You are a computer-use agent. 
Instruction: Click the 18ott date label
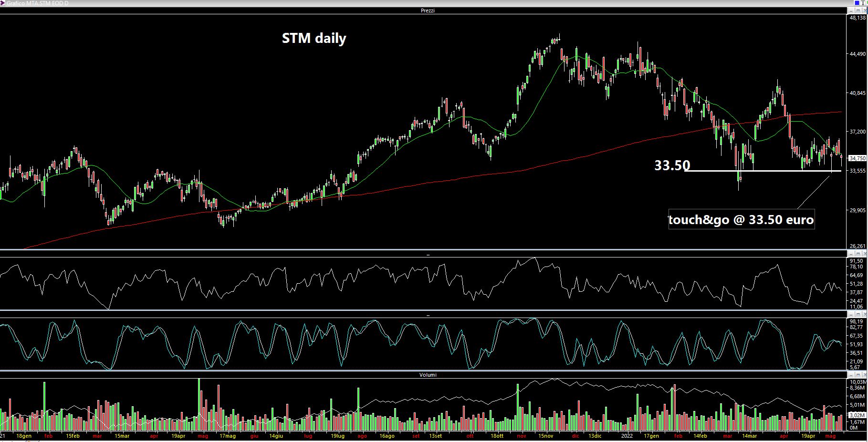tap(497, 436)
